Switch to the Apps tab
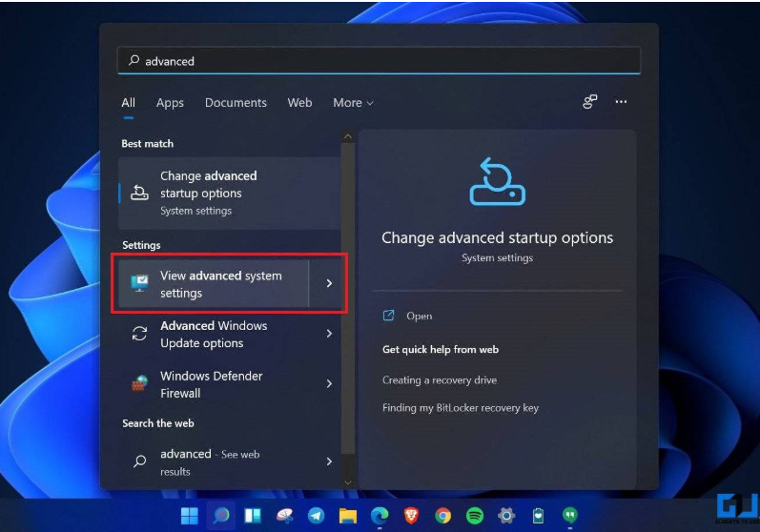The width and height of the screenshot is (760, 532). (x=170, y=103)
